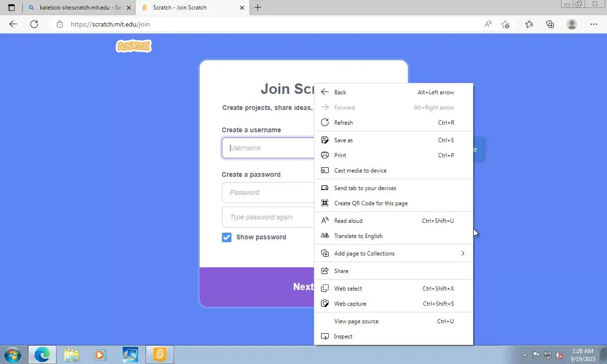Open the Windows Start button
607x364 pixels.
(12, 355)
